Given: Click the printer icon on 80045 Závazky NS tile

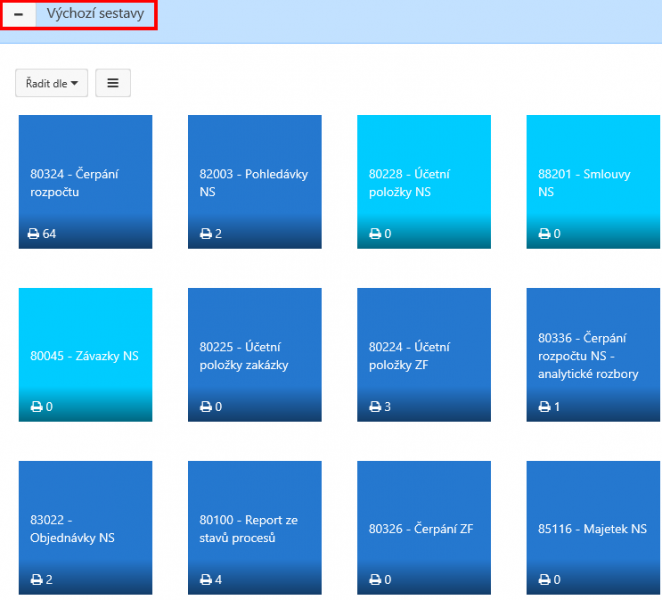Looking at the screenshot, I should [36, 407].
